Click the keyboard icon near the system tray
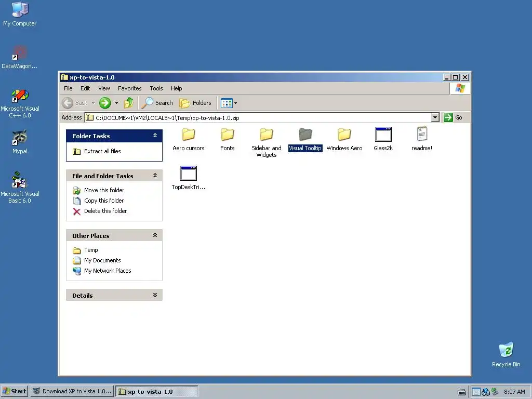The image size is (532, 399). pos(461,392)
